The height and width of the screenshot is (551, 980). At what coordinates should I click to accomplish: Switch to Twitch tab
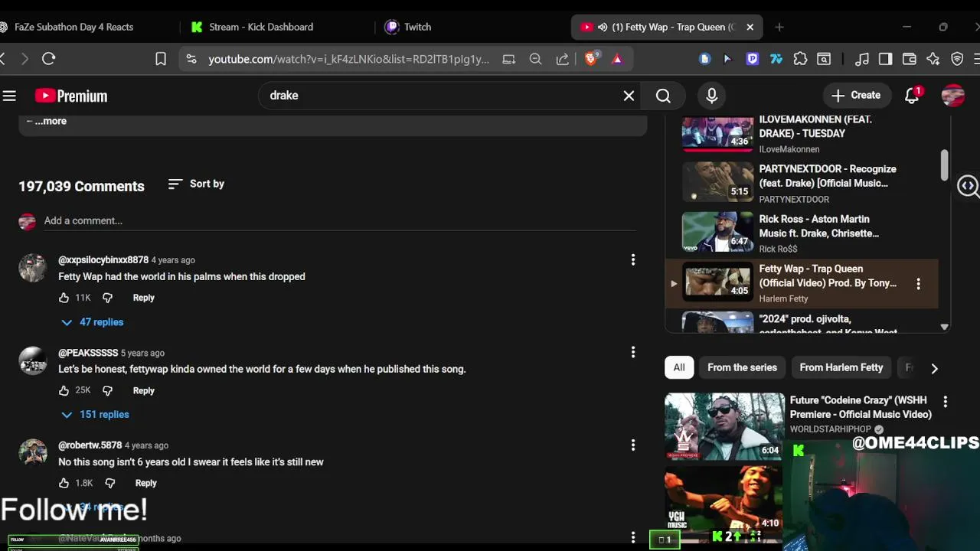(417, 27)
